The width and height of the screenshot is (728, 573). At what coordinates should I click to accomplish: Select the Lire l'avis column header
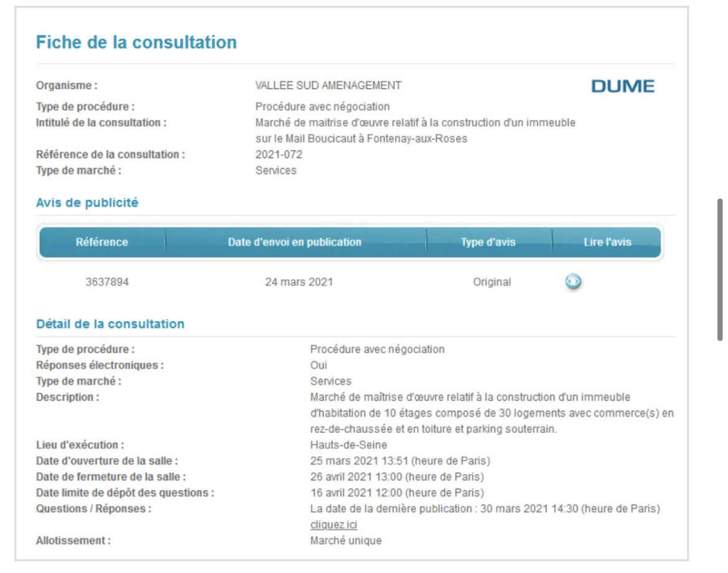coord(607,242)
